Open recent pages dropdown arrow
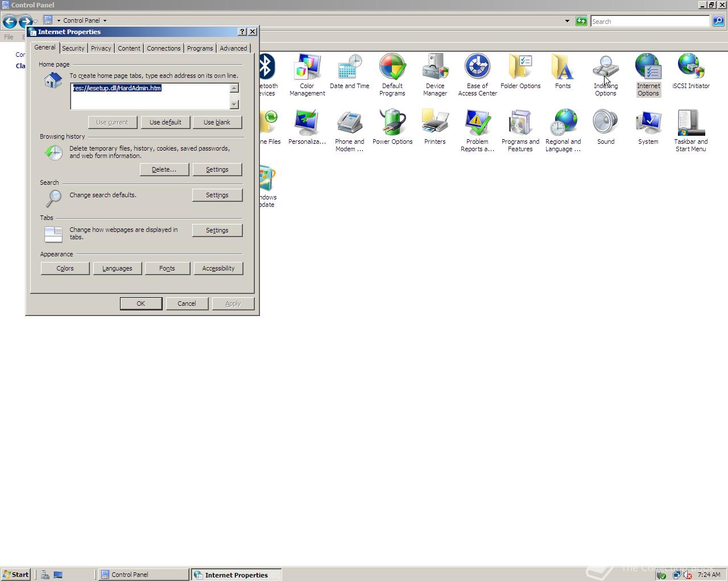Screen dimensions: 728x582 [x=36, y=22]
